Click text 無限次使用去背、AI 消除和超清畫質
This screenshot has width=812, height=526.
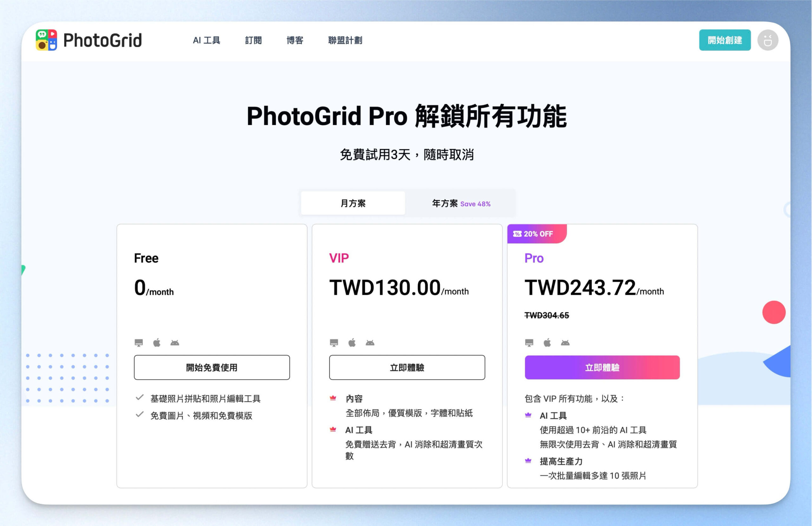[x=608, y=444]
